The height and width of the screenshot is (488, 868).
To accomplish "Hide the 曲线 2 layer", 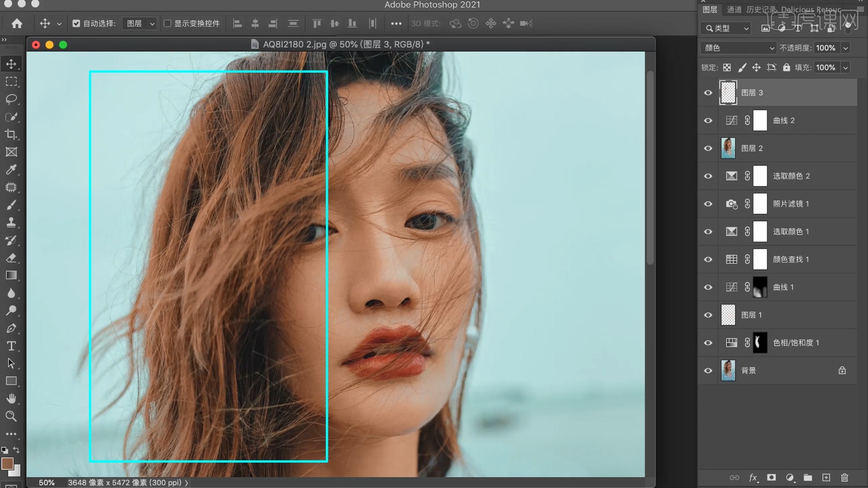I will [708, 121].
